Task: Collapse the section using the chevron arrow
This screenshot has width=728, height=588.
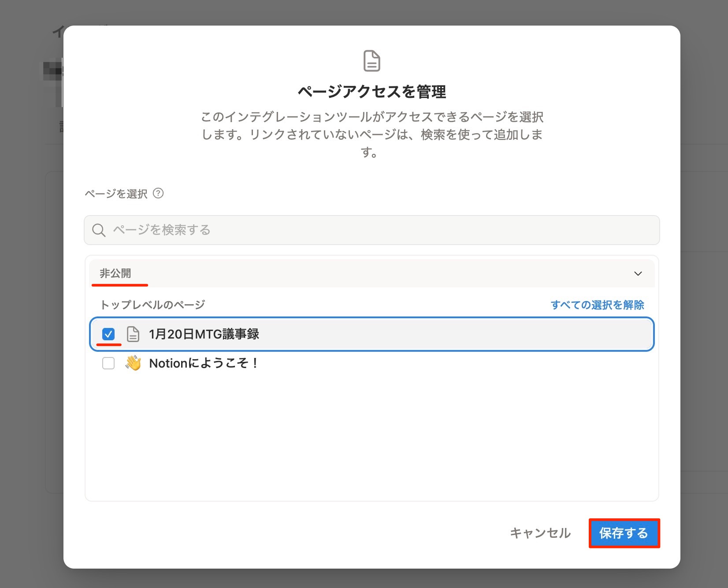Action: [x=637, y=274]
